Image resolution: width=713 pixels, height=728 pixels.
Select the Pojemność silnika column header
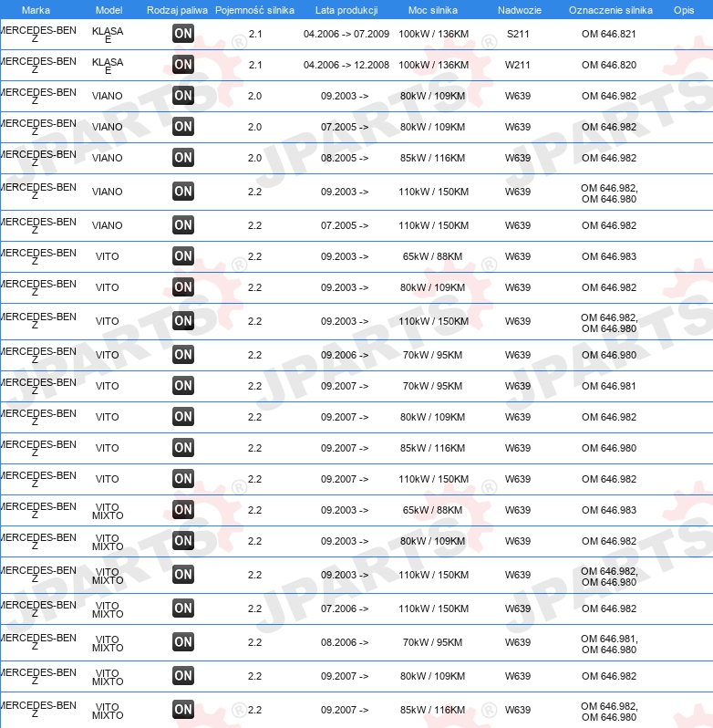[254, 10]
